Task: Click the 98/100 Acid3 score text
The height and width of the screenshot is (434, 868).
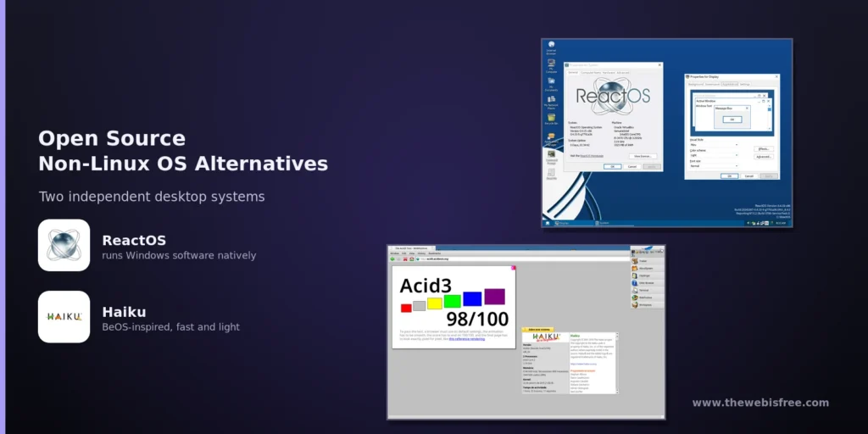Action: tap(477, 320)
